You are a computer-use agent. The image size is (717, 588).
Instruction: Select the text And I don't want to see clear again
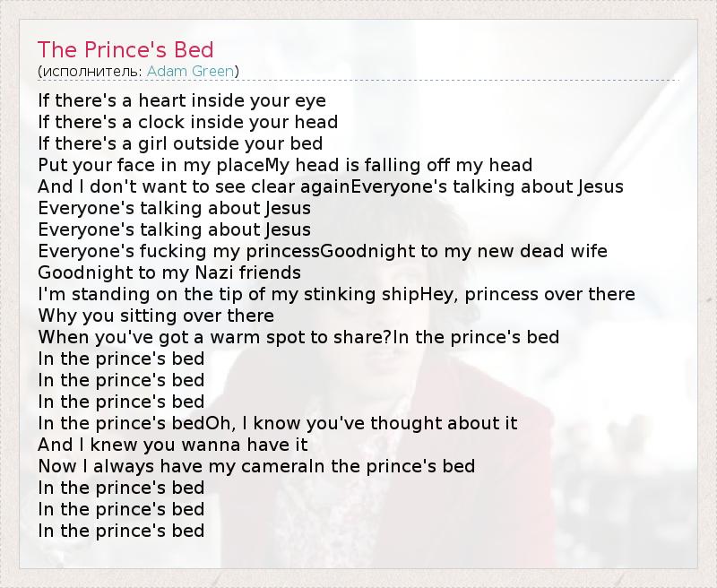tap(194, 186)
